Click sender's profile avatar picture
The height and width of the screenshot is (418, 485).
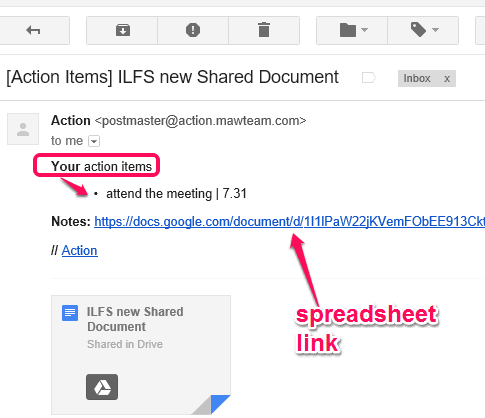[23, 129]
